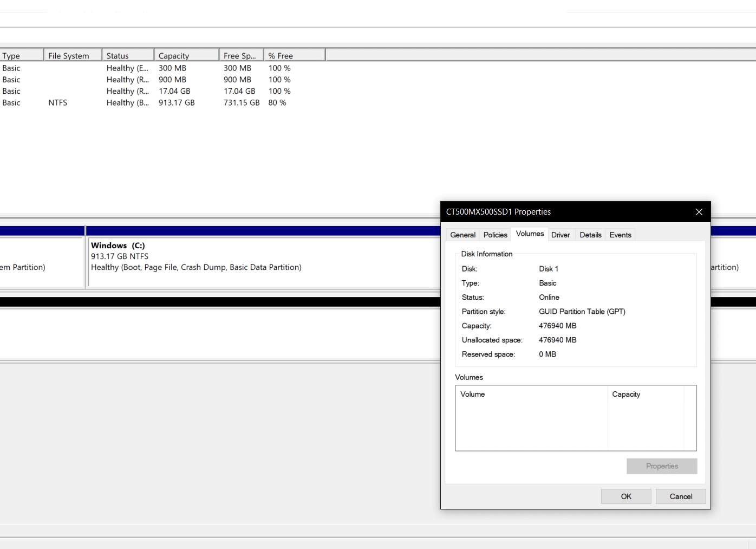The image size is (756, 549).
Task: Open the Driver tab
Action: (x=561, y=235)
